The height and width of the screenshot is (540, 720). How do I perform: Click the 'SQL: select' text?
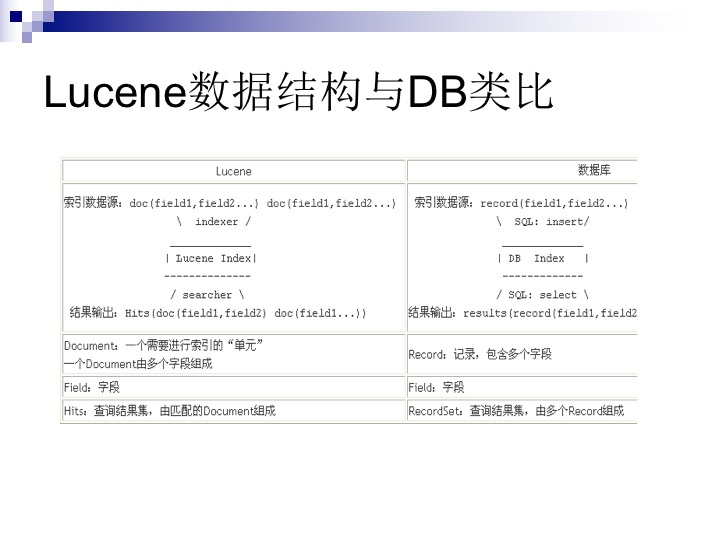pos(542,295)
